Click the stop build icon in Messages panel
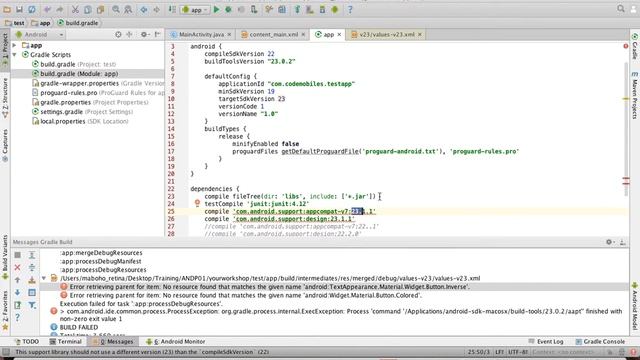This screenshot has width=640, height=360. point(18,255)
